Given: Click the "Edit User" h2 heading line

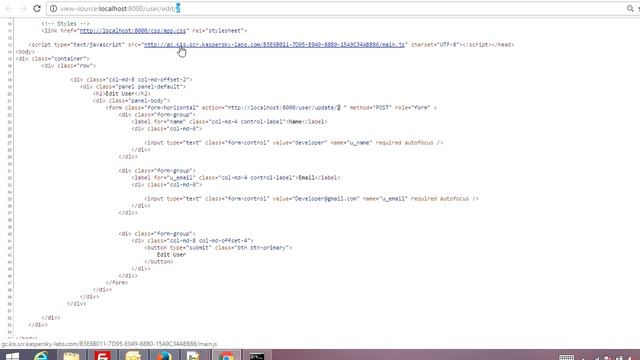Looking at the screenshot, I should coord(122,93).
